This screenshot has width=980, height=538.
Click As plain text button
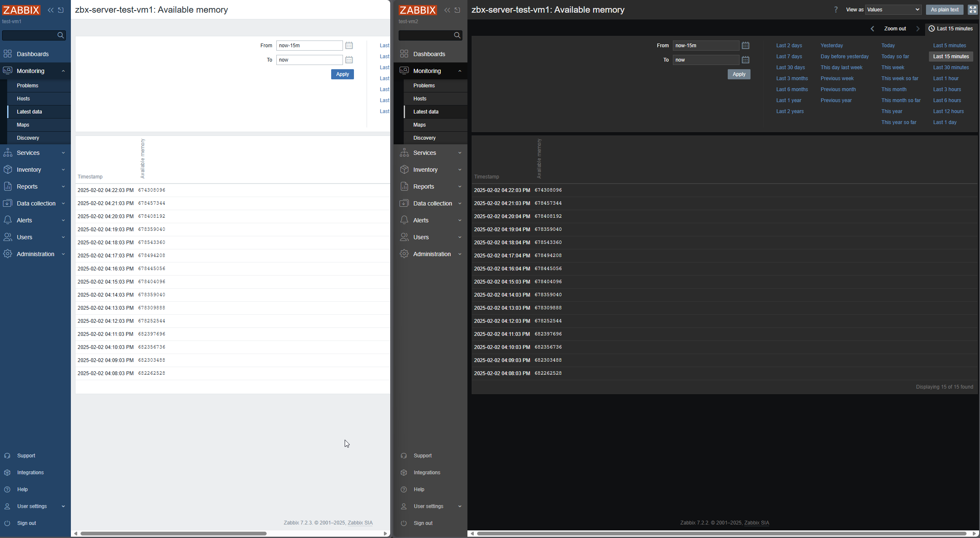(x=945, y=10)
